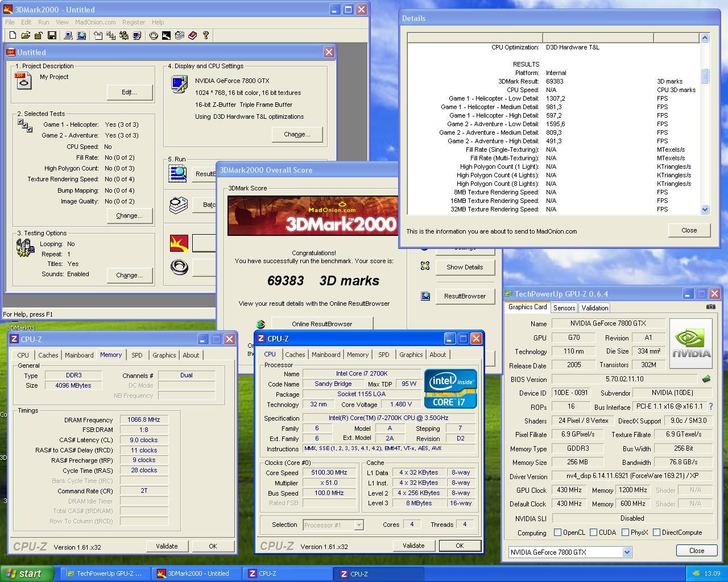Click Change... under Testing Options
The height and width of the screenshot is (582, 728).
pos(129,275)
